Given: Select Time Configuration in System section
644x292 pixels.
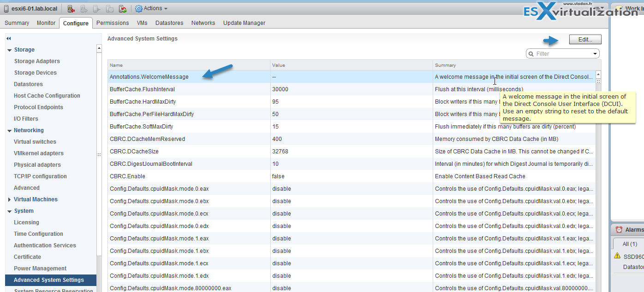Looking at the screenshot, I should click(x=38, y=234).
